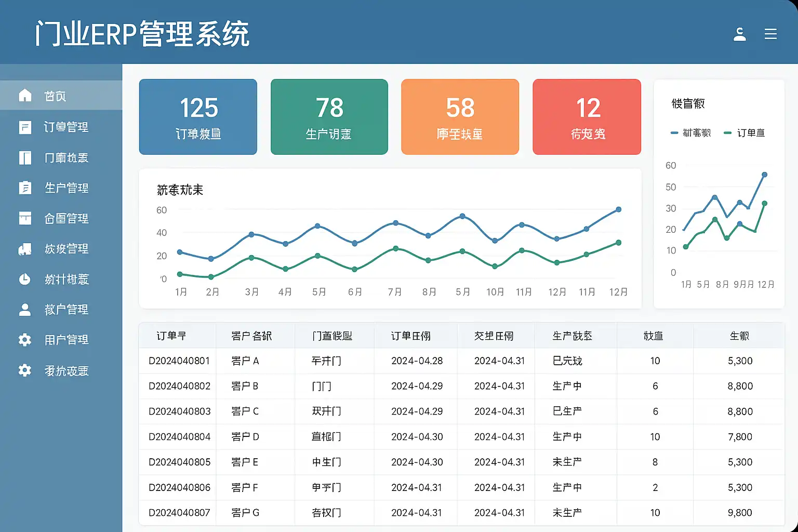Toggle the blue series legend in the side chart

pyautogui.click(x=690, y=133)
